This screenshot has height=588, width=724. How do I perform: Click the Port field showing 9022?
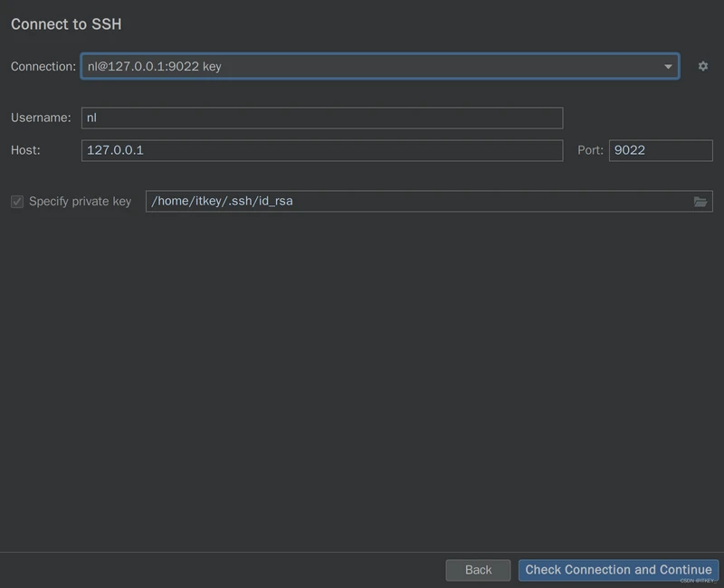[661, 150]
